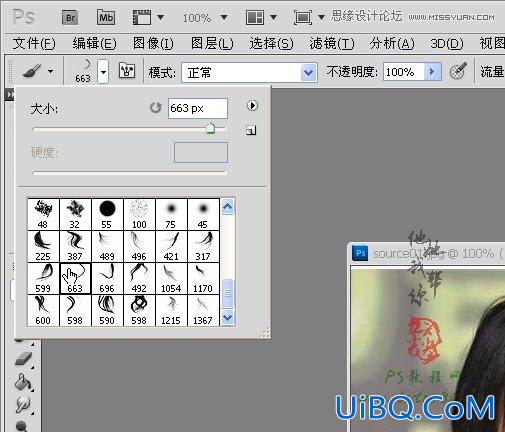The height and width of the screenshot is (432, 505).
Task: Open the 滤镜(T) menu
Action: 332,44
